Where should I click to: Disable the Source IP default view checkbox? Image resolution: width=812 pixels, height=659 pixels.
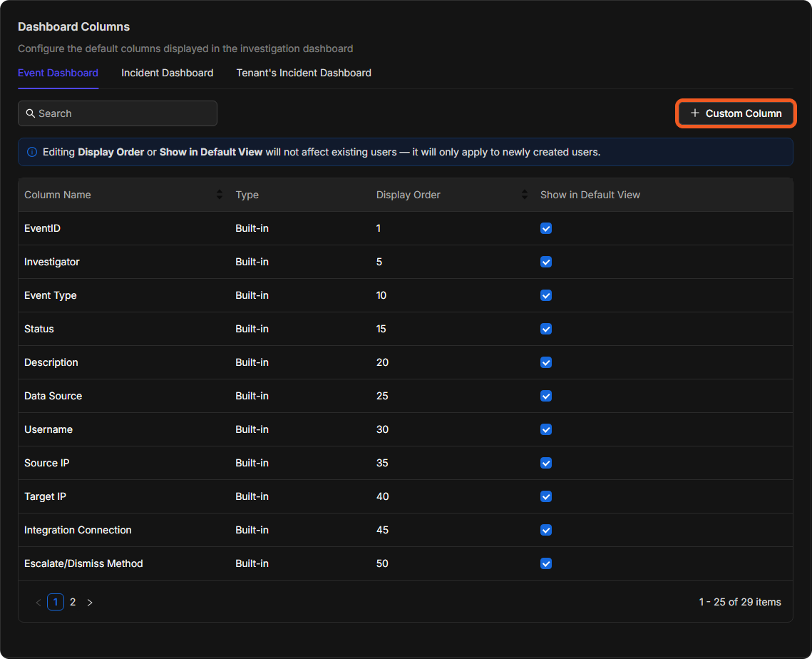click(x=546, y=463)
